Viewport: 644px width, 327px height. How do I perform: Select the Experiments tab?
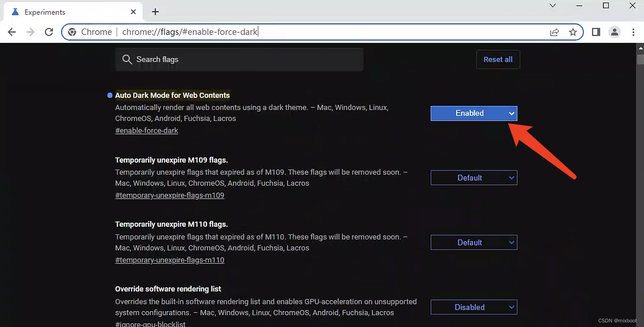click(x=73, y=12)
